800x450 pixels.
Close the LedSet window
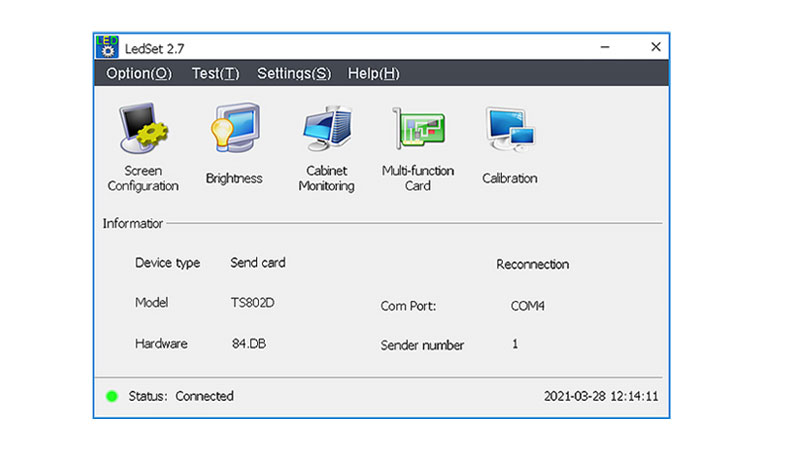coord(656,47)
